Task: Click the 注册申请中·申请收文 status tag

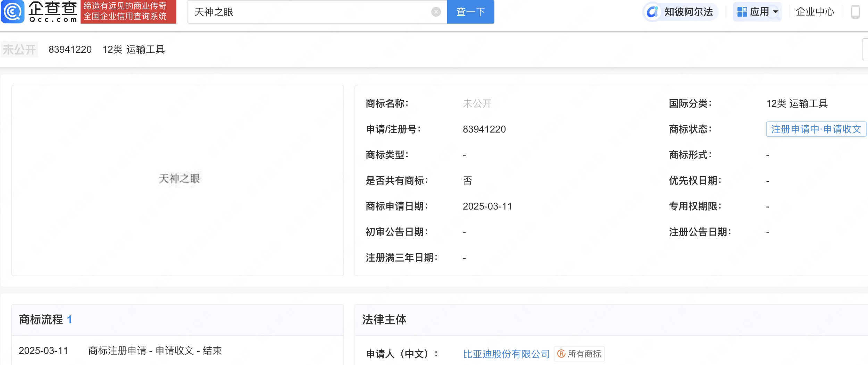Action: pos(816,129)
